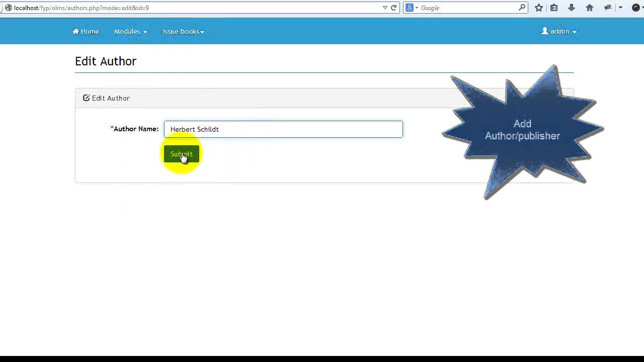
Task: Click the Submit button
Action: point(181,154)
